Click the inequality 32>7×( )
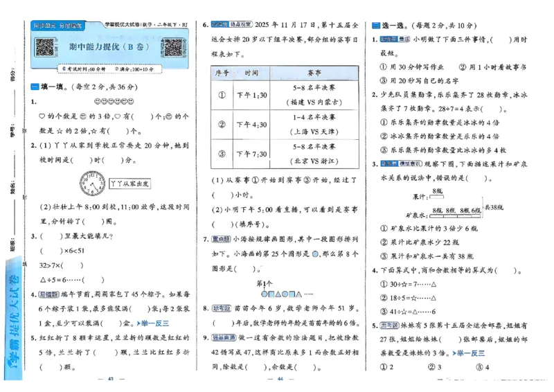Image resolution: width=554 pixels, height=392 pixels. [62, 265]
